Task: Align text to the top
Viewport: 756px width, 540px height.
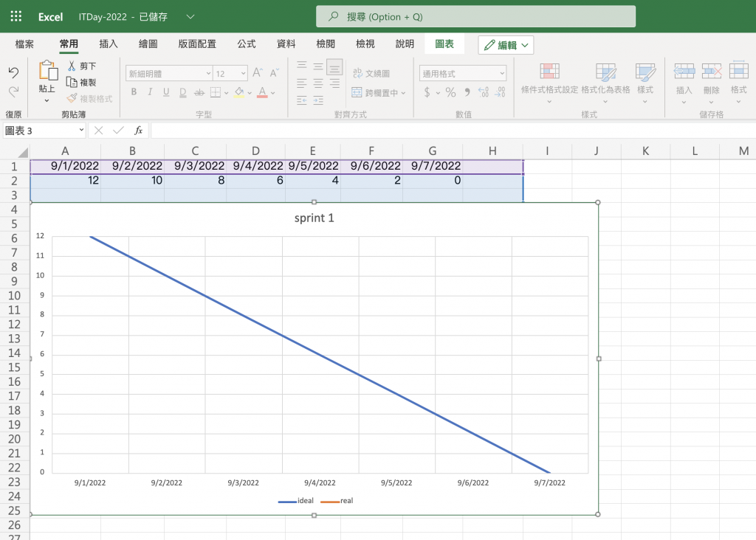Action: pos(302,65)
